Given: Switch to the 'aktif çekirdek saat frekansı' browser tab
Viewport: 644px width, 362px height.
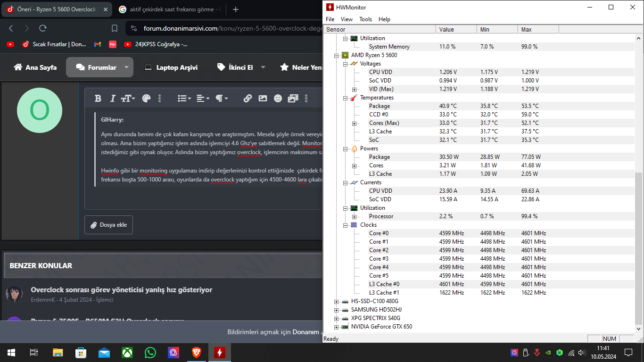Looking at the screenshot, I should point(171,9).
